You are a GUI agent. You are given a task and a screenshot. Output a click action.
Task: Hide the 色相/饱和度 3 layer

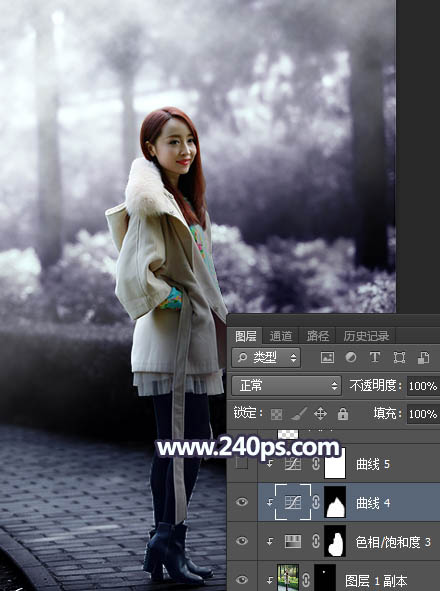point(242,541)
